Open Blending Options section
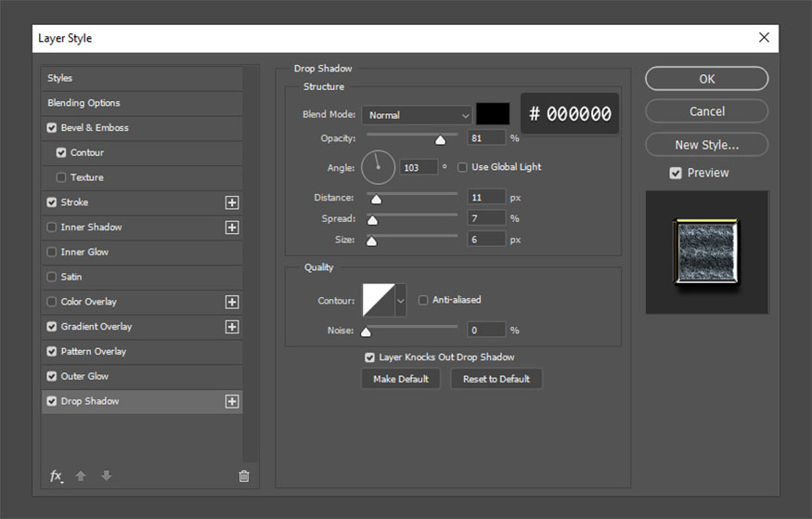This screenshot has width=812, height=519. [x=142, y=103]
